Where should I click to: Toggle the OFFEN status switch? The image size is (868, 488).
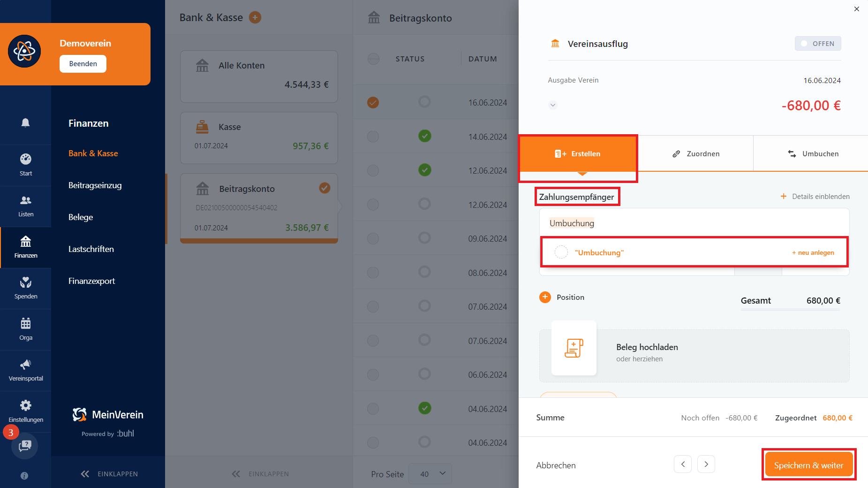point(818,44)
